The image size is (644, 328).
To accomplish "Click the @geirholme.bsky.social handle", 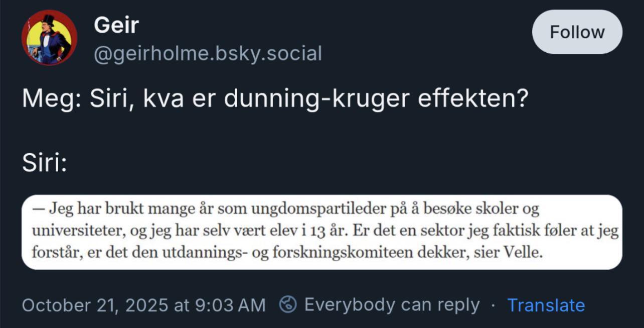I will point(208,53).
